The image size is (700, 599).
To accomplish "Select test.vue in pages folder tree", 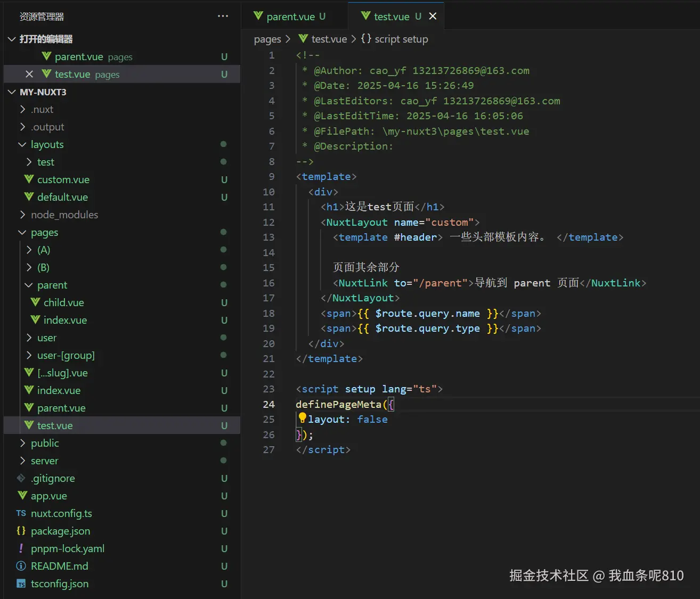I will coord(122,425).
